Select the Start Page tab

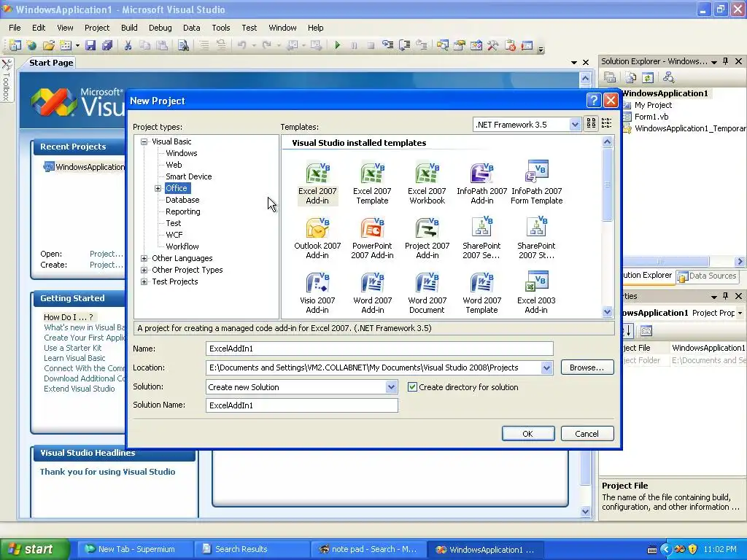(51, 63)
